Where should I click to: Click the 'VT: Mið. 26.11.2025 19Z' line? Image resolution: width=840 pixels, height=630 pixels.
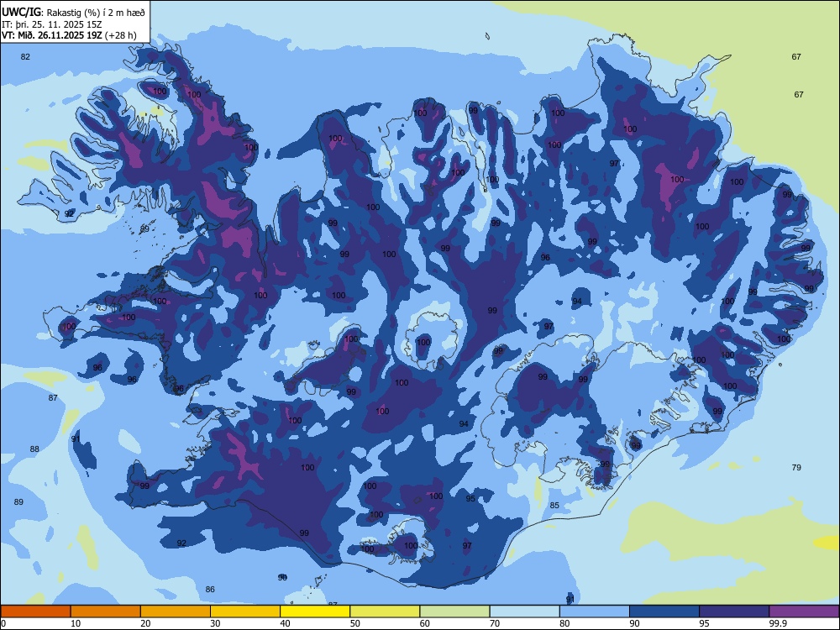click(52, 35)
